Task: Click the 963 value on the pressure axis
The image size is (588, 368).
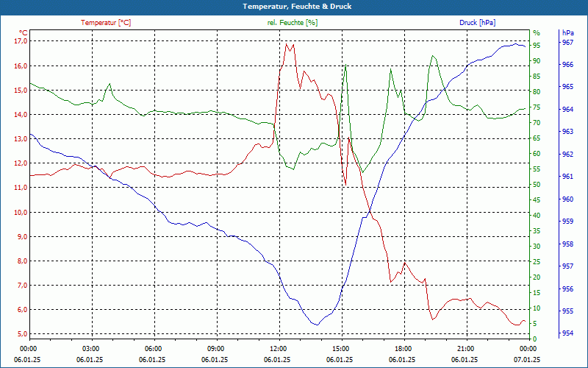Action: (x=567, y=132)
